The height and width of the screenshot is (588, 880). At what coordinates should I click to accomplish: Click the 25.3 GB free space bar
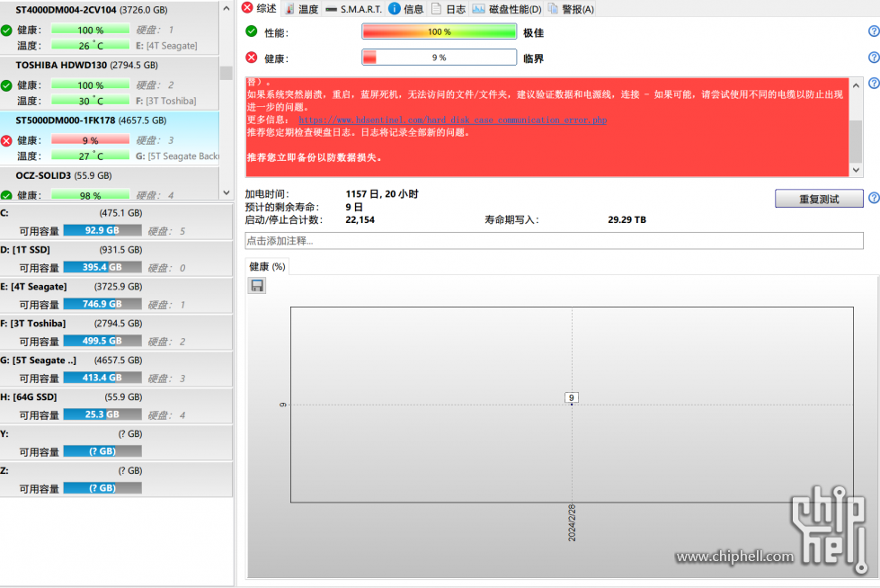click(102, 414)
